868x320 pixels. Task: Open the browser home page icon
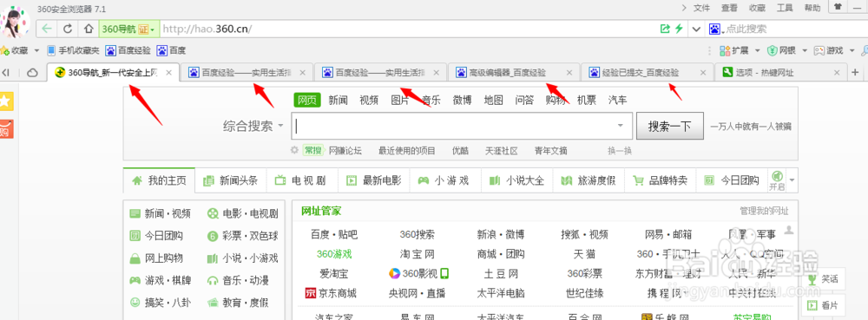tap(88, 29)
